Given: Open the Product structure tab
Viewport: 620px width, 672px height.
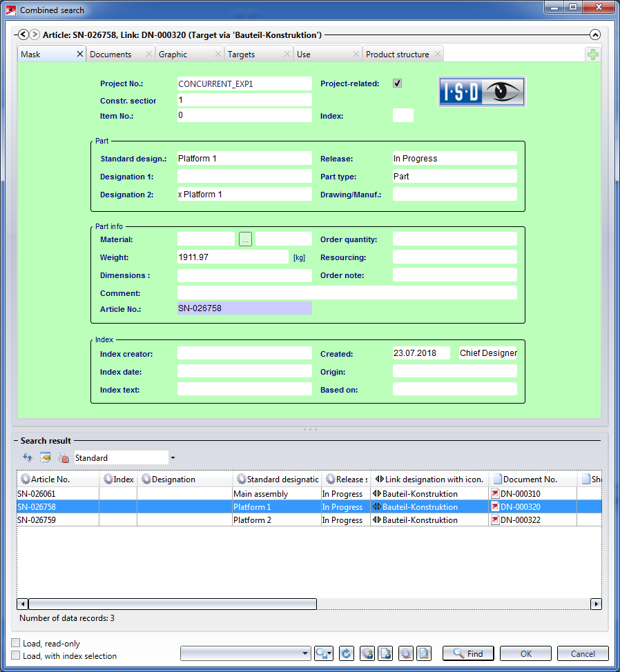Looking at the screenshot, I should coord(397,55).
